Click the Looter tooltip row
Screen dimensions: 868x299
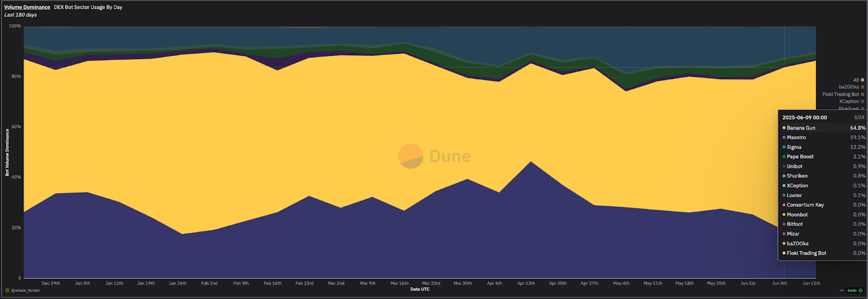(824, 196)
